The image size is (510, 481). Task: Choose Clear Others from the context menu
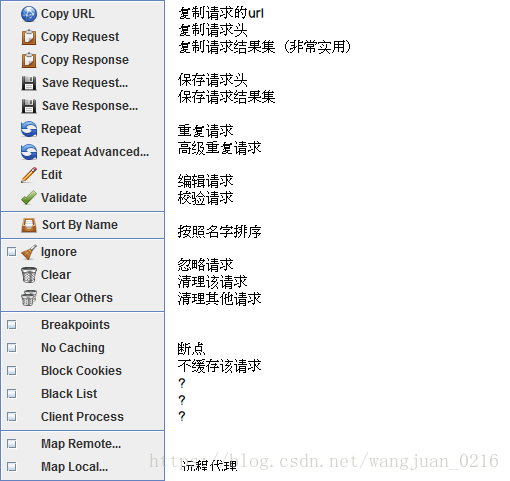coord(83,298)
